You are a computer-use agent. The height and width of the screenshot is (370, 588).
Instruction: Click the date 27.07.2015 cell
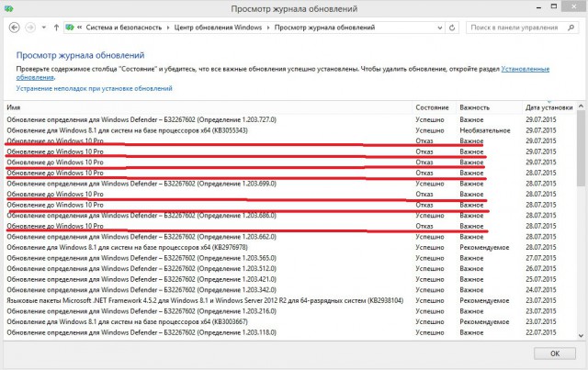pyautogui.click(x=541, y=258)
